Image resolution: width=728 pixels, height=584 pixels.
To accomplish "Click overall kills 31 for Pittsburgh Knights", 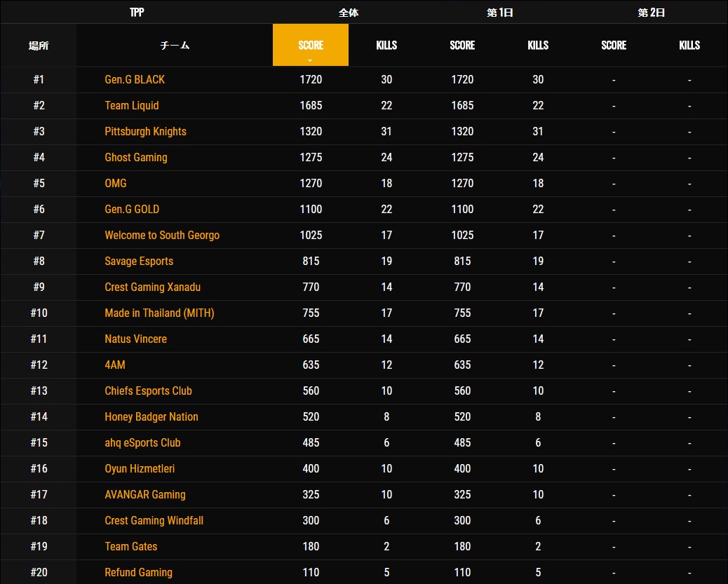I will pos(386,131).
